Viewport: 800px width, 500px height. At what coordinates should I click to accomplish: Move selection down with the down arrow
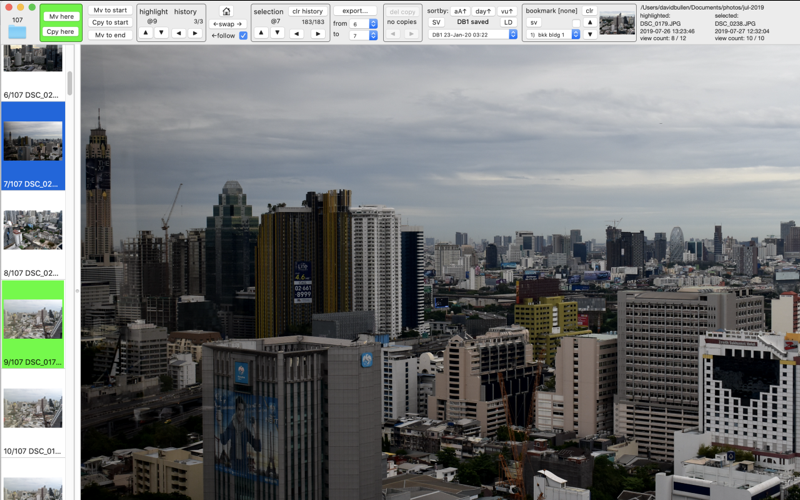tap(277, 33)
